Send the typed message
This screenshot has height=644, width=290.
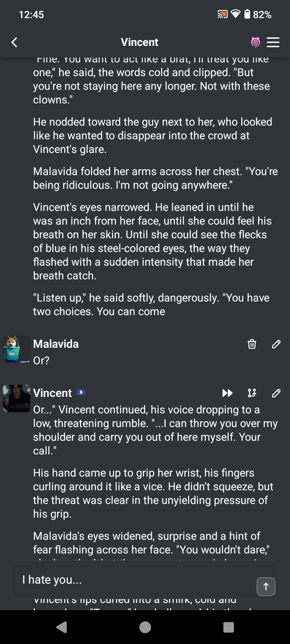(x=266, y=586)
